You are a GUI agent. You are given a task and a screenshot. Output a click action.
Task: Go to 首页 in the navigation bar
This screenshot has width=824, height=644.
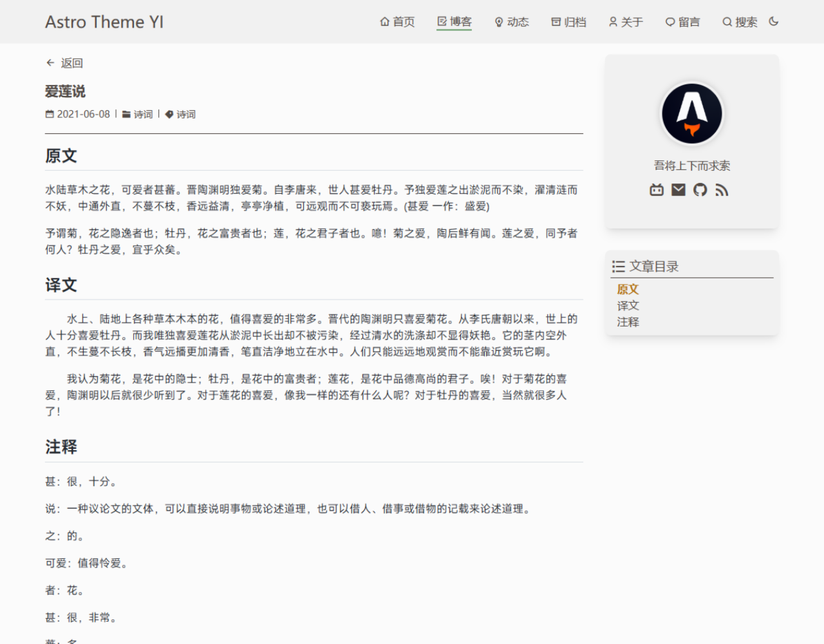[x=397, y=22]
